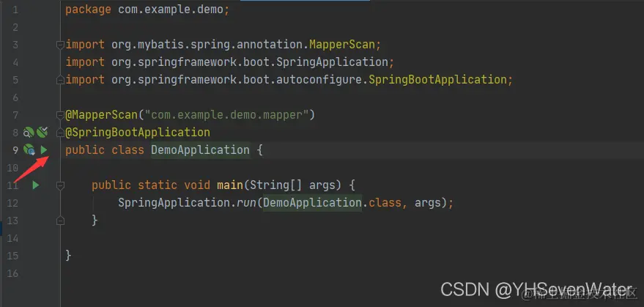The width and height of the screenshot is (644, 307).
Task: Click the '@SpringBootApplication' annotation on line 8
Action: point(138,133)
